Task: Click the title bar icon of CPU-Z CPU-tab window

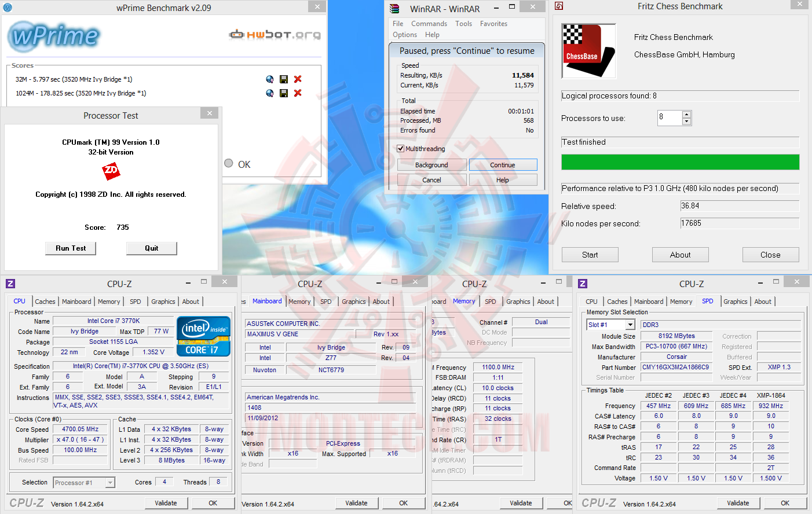Action: click(10, 284)
